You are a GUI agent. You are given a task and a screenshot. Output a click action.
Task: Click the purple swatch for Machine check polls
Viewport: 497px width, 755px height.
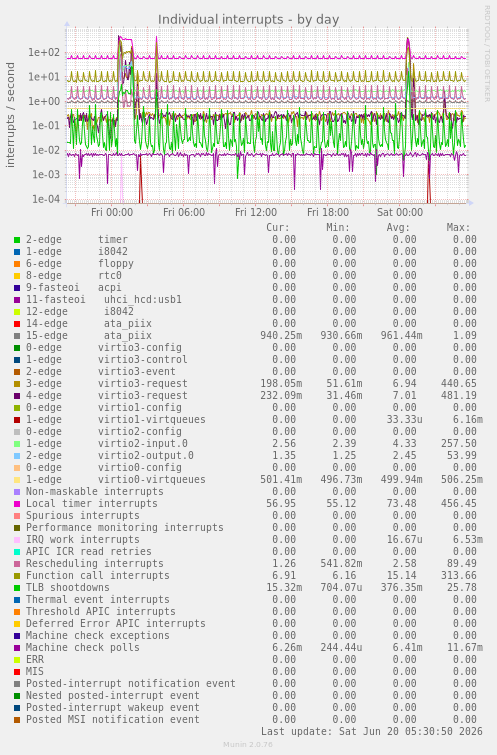[x=17, y=648]
